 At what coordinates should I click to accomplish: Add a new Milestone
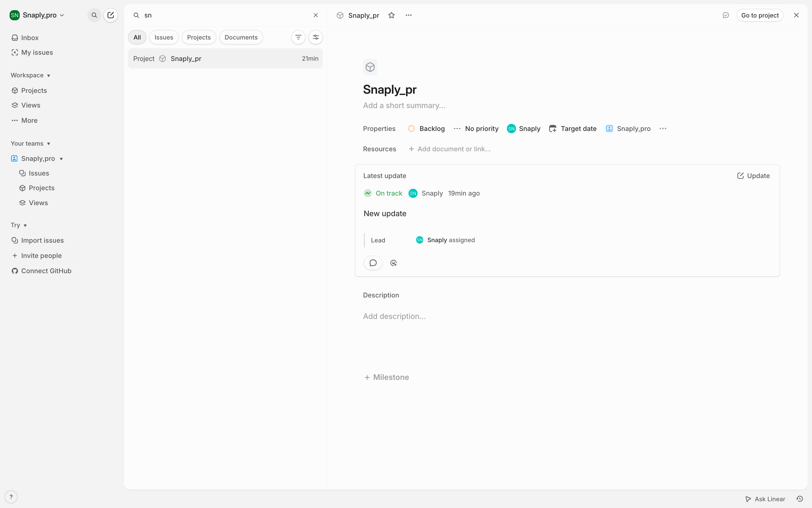pos(387,377)
